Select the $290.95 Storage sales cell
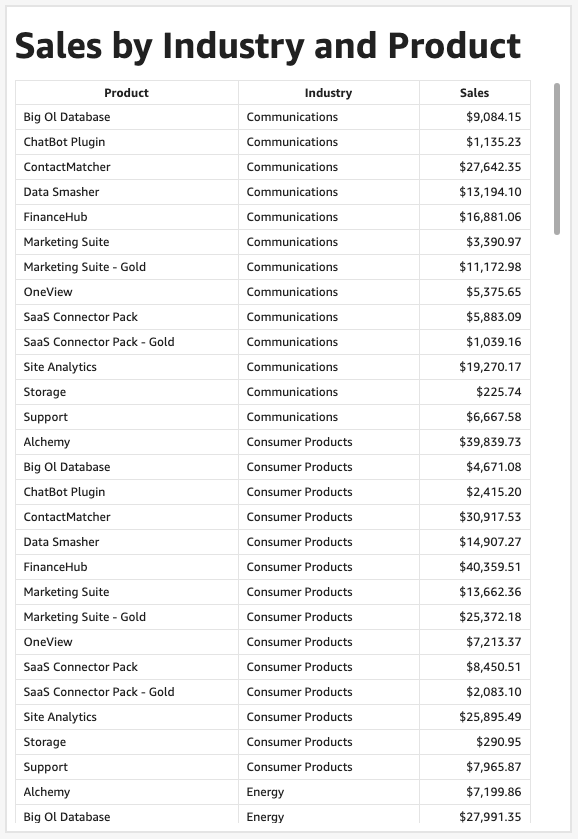Viewport: 578px width, 839px height. 475,742
